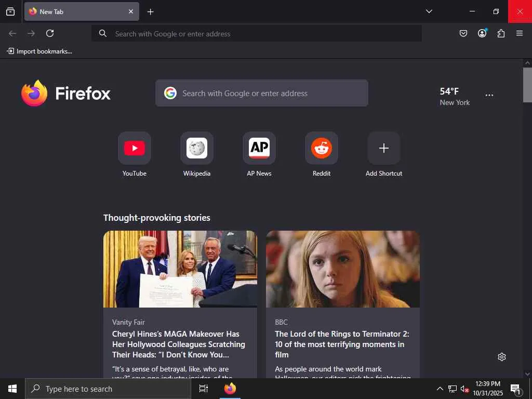This screenshot has width=532, height=399.
Task: Click the scrollbar down arrow
Action: 527,374
